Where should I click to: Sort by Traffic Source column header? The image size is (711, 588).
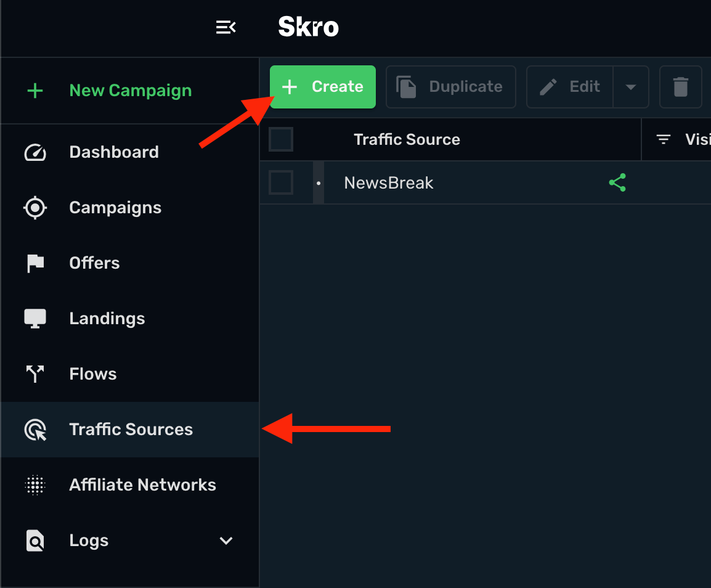(x=407, y=139)
